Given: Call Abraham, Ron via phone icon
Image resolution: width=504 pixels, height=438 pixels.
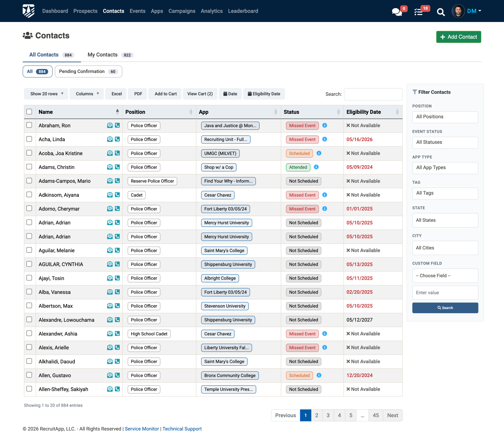Looking at the screenshot, I should coord(117,125).
